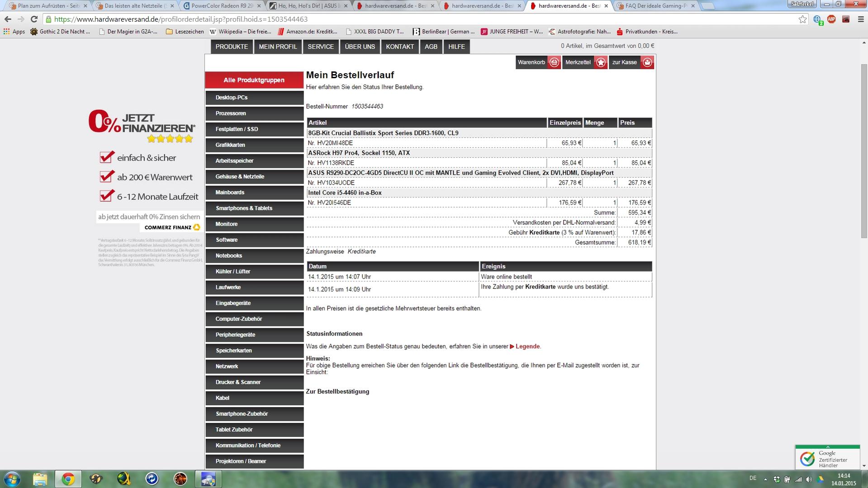Click the zur Kasse checkout icon
This screenshot has height=488, width=868.
(647, 62)
